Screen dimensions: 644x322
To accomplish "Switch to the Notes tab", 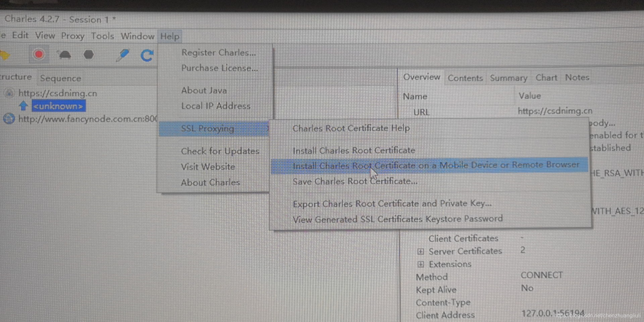I will (x=577, y=77).
